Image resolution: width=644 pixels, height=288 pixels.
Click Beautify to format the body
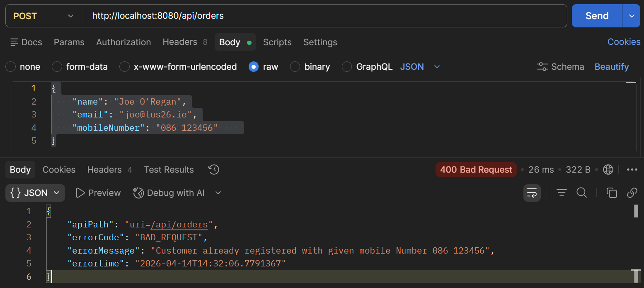(612, 67)
